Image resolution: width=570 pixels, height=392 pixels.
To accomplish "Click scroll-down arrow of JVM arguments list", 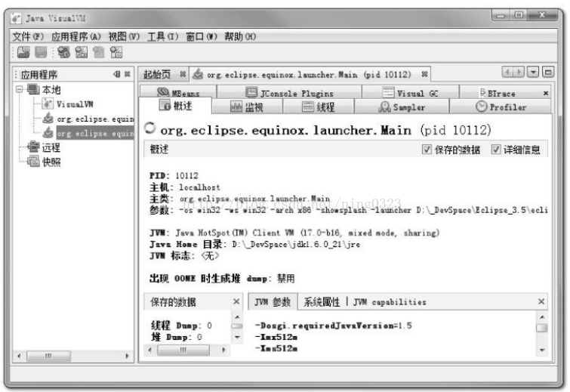I will pyautogui.click(x=542, y=350).
